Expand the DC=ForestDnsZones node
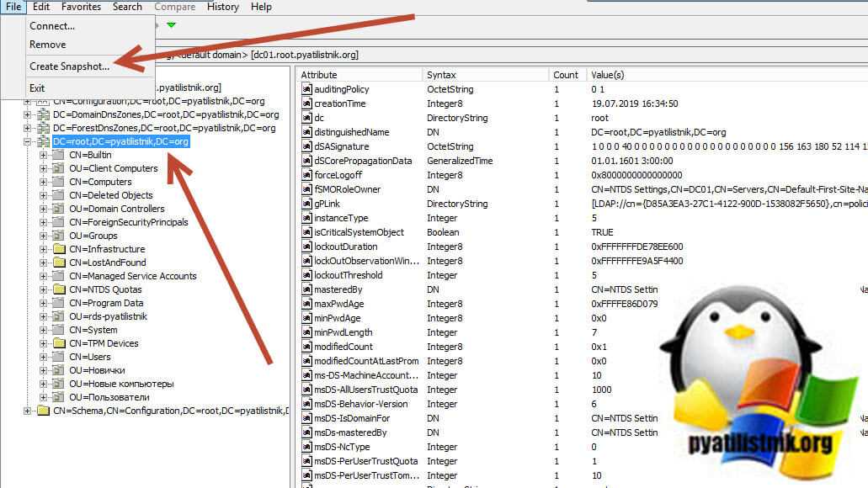Viewport: 868px width, 488px height. point(27,128)
